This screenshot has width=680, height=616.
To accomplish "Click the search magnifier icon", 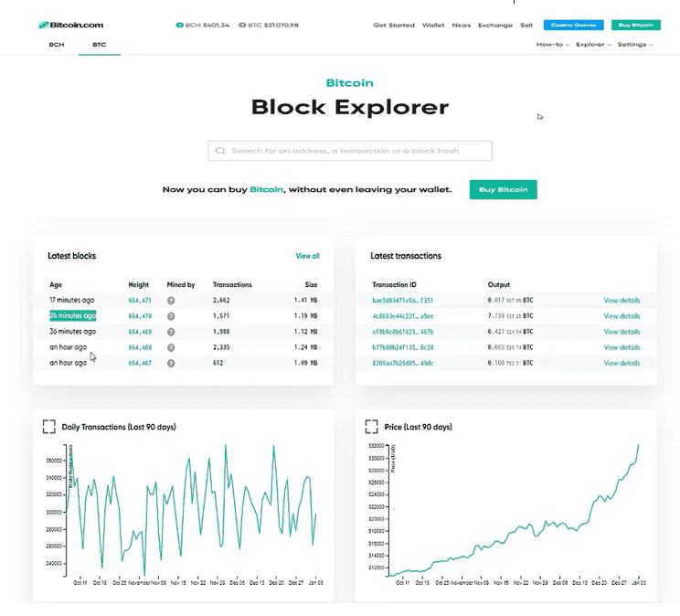I will (x=220, y=151).
